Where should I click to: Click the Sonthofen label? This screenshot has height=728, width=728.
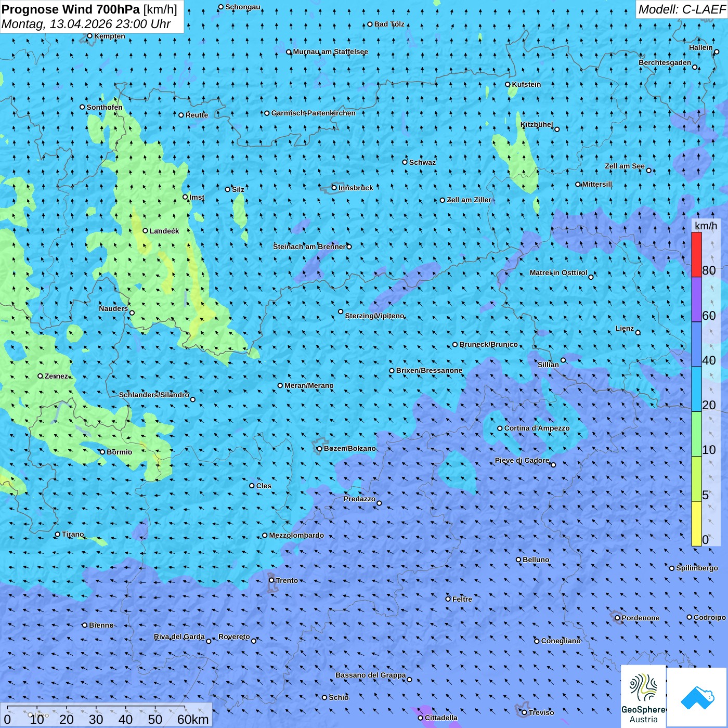point(105,107)
